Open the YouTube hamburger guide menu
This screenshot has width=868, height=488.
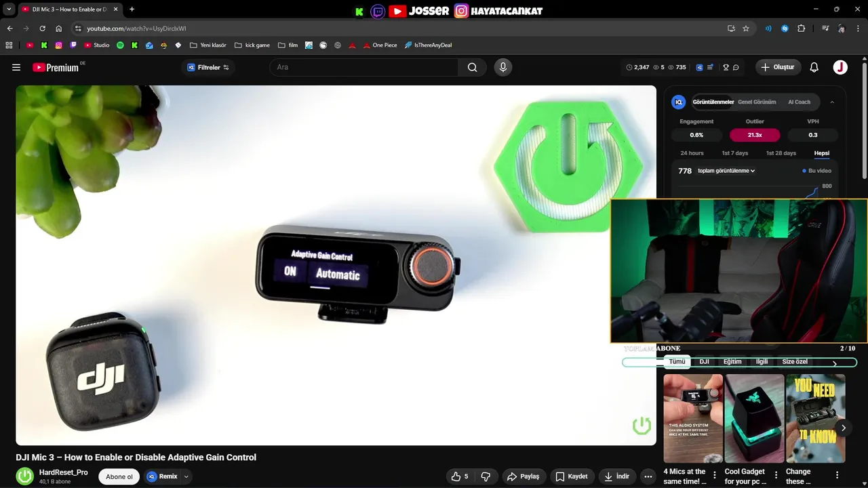click(x=16, y=67)
